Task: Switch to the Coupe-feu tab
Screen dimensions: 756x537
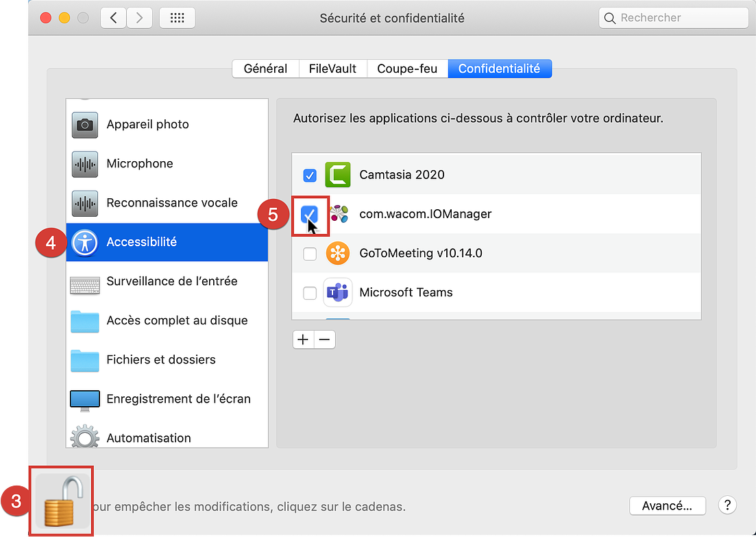Action: (x=407, y=69)
